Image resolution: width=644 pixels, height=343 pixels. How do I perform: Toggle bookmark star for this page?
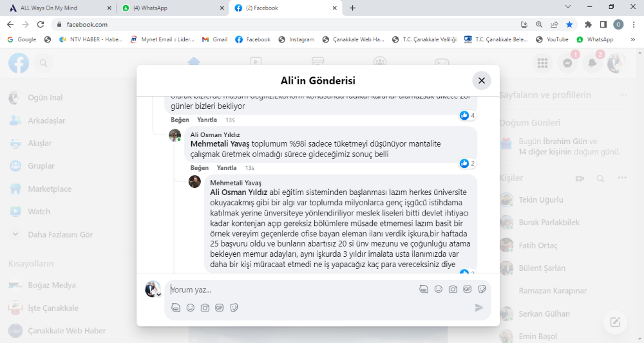point(569,24)
